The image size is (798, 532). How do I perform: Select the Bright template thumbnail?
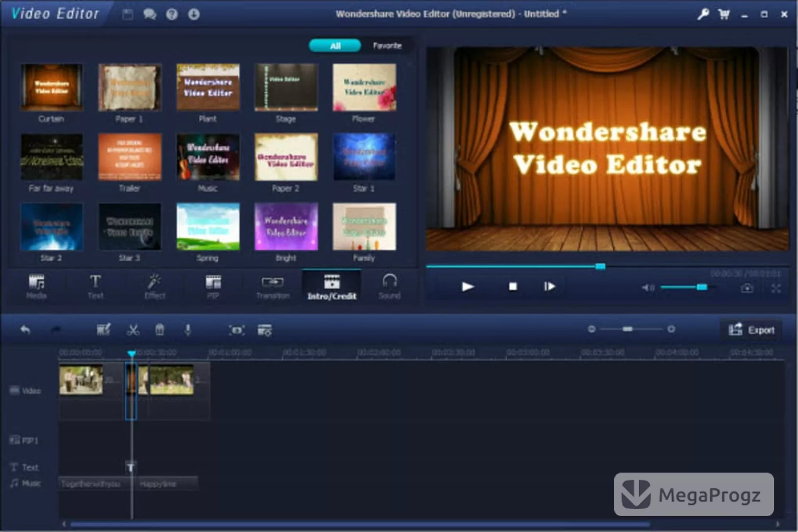click(x=286, y=227)
